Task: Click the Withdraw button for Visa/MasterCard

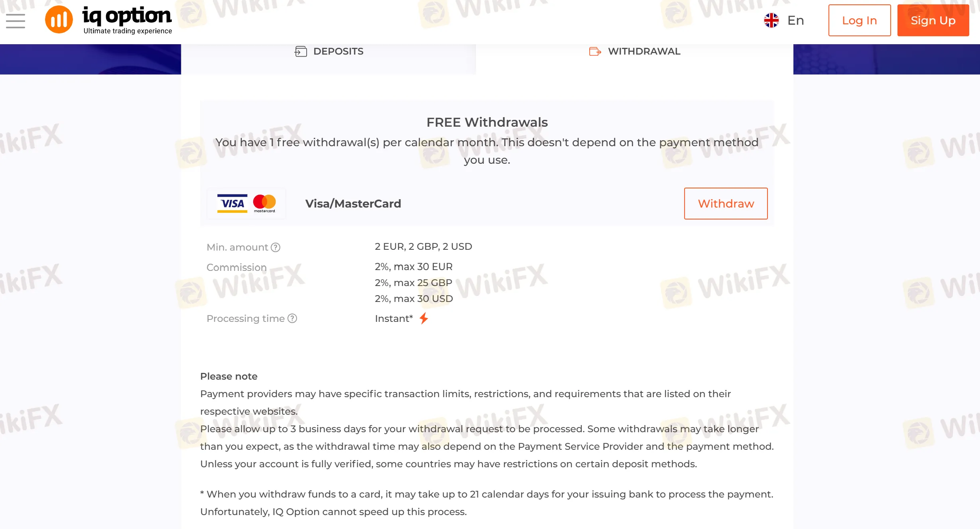Action: pyautogui.click(x=726, y=204)
